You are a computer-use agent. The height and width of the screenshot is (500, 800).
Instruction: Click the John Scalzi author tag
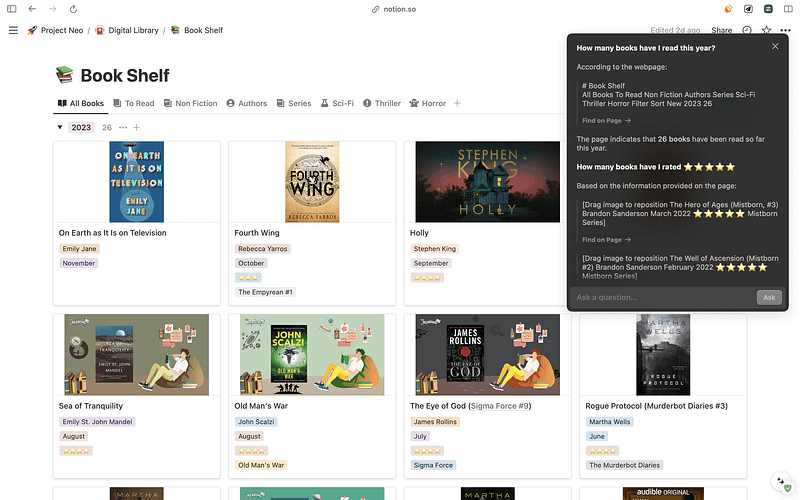pos(256,421)
